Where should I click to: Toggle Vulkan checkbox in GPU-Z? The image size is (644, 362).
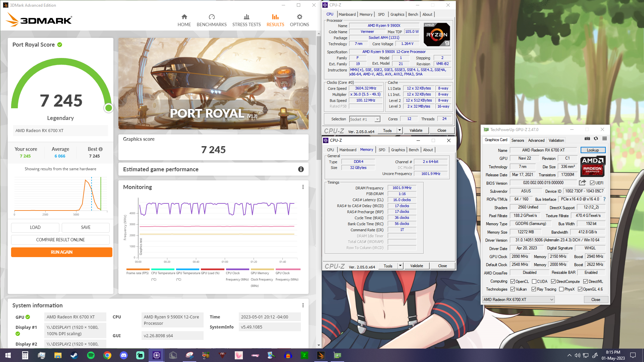click(x=513, y=289)
